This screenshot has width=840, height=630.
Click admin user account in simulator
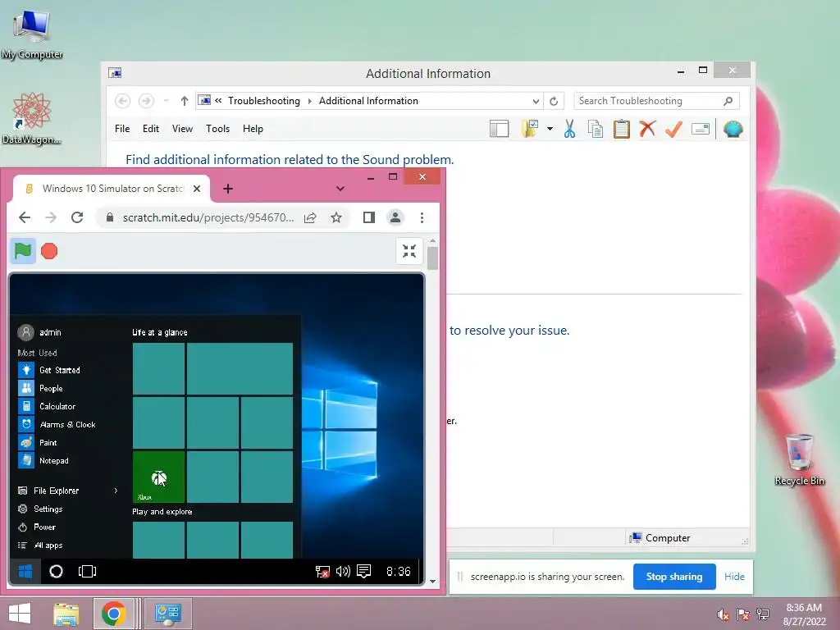coord(40,332)
